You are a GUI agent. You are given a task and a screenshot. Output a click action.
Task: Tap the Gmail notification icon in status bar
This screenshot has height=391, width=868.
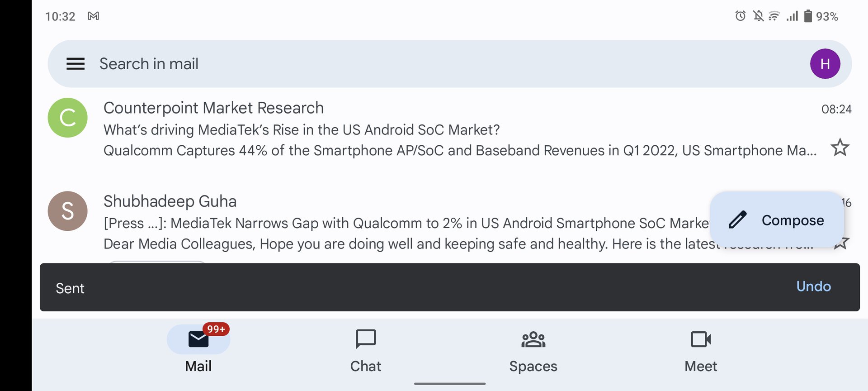94,16
